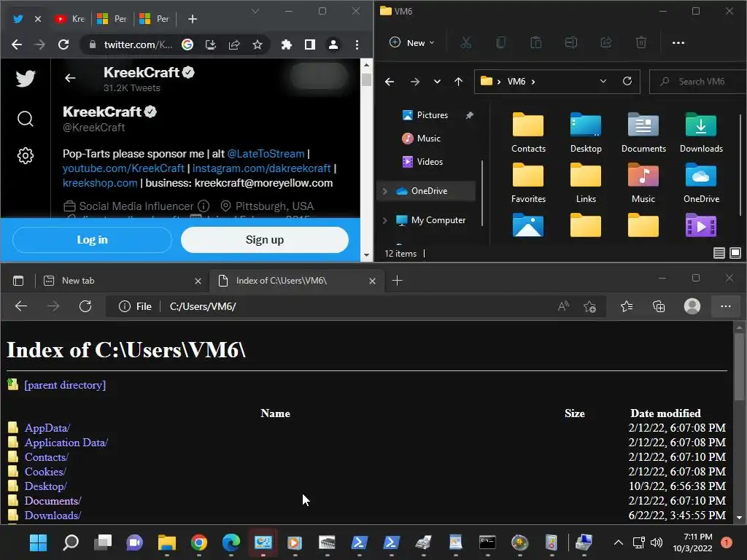
Task: Open Twitter settings gear icon
Action: point(26,156)
